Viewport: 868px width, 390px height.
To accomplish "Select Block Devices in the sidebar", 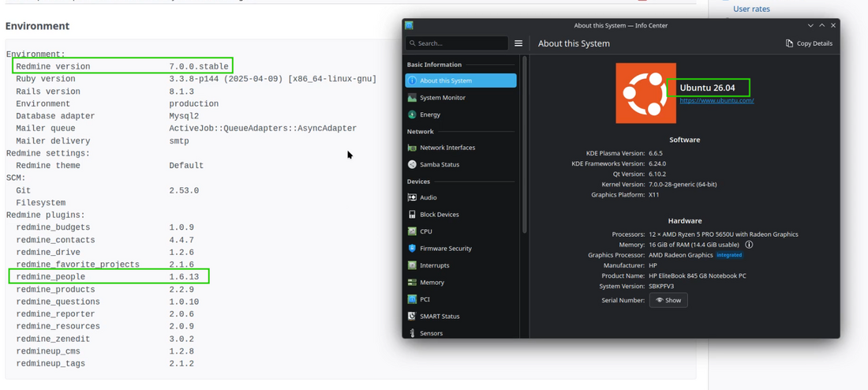I will 461,215.
